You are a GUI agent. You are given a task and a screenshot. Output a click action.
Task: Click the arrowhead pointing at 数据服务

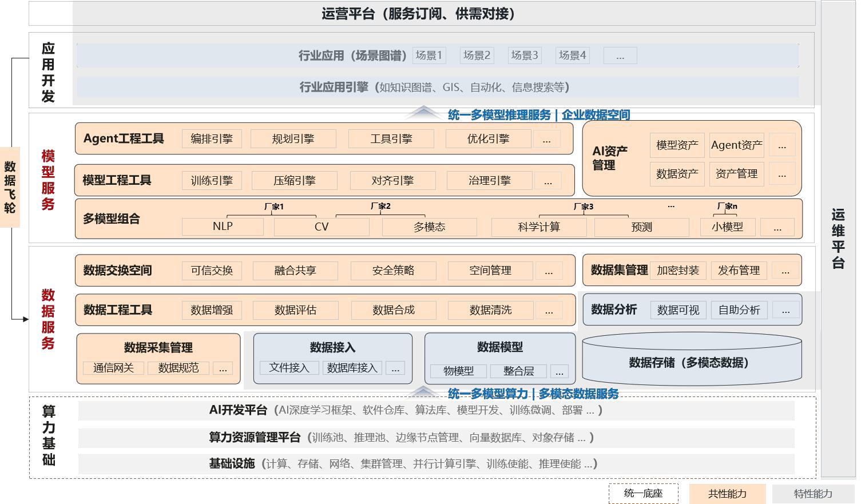25,319
